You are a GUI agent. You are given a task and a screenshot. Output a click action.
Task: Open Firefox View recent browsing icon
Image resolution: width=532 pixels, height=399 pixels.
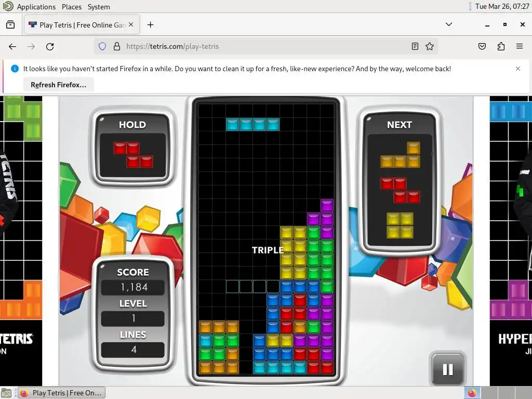coord(10,25)
